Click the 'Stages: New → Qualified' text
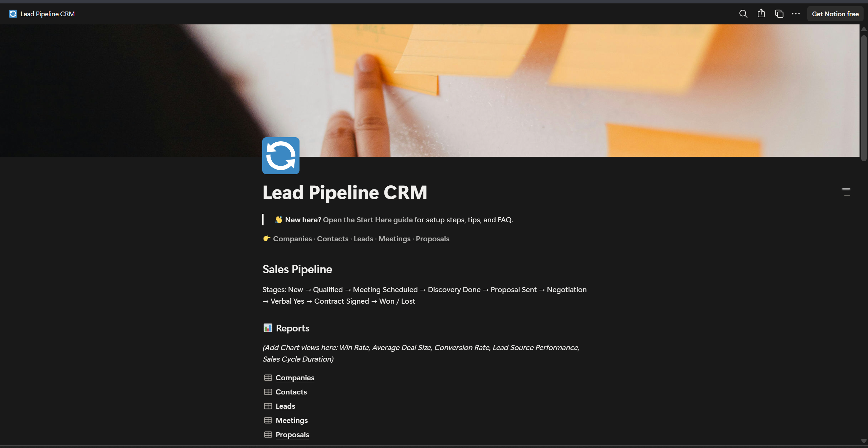The image size is (868, 448). click(302, 290)
